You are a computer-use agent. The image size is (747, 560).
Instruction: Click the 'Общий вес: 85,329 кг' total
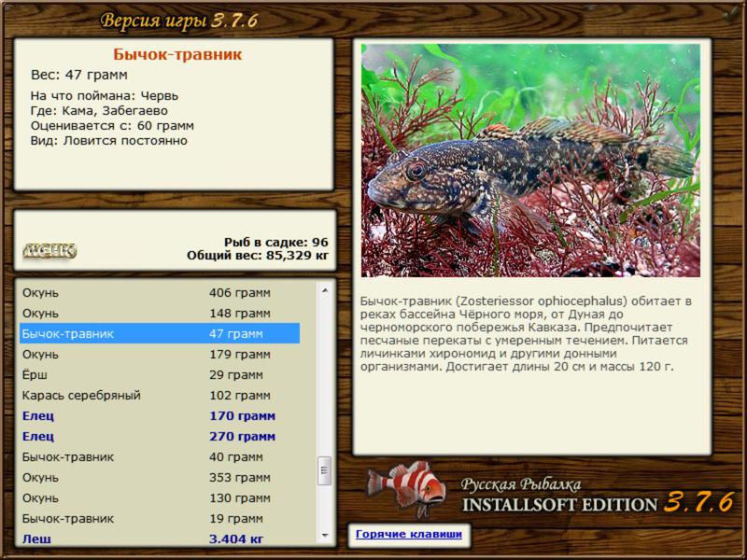(258, 256)
